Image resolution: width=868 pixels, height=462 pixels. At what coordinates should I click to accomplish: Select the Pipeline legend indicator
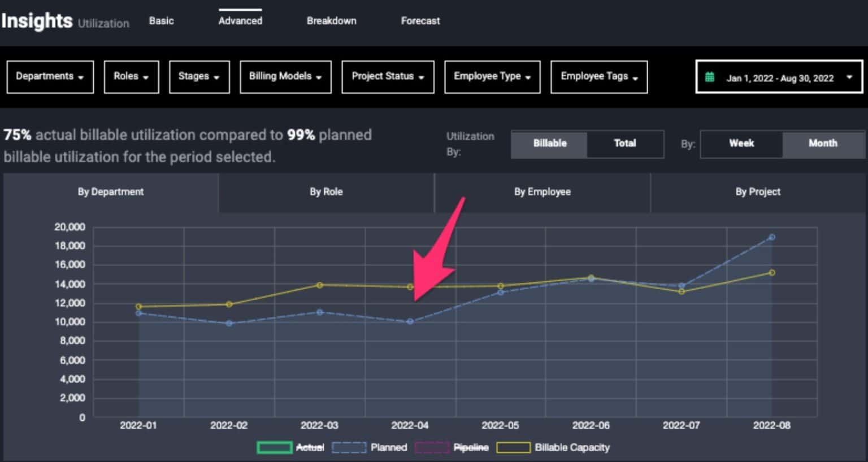point(431,447)
